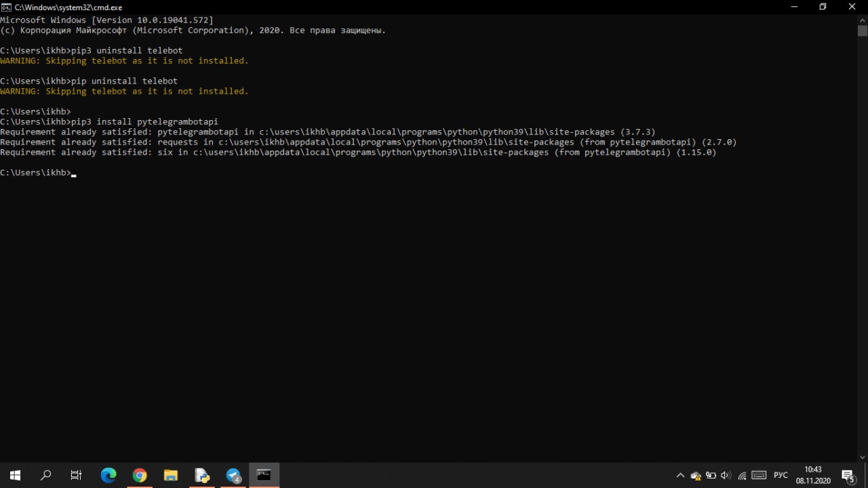
Task: Open the Wi-Fi network tray icon
Action: tap(743, 476)
